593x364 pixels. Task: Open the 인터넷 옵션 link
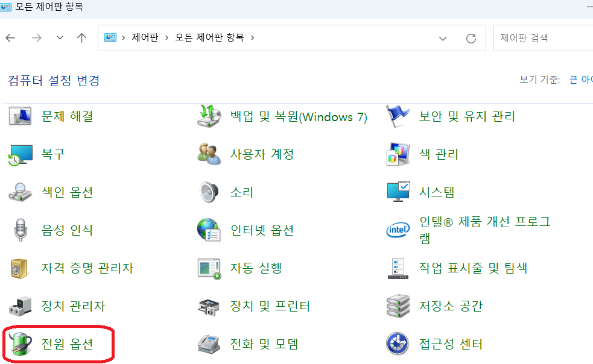pos(262,230)
